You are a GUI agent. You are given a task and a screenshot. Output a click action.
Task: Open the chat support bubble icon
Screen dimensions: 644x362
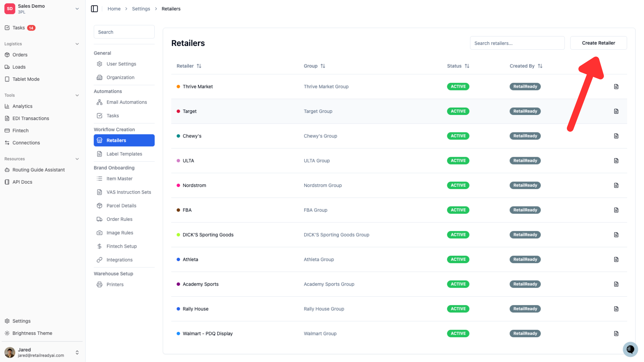[x=630, y=350]
